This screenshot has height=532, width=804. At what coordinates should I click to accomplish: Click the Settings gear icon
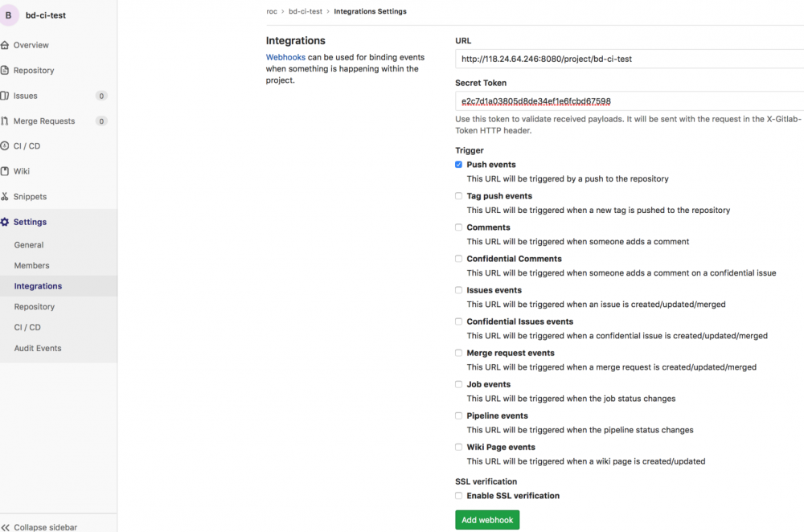pyautogui.click(x=5, y=222)
